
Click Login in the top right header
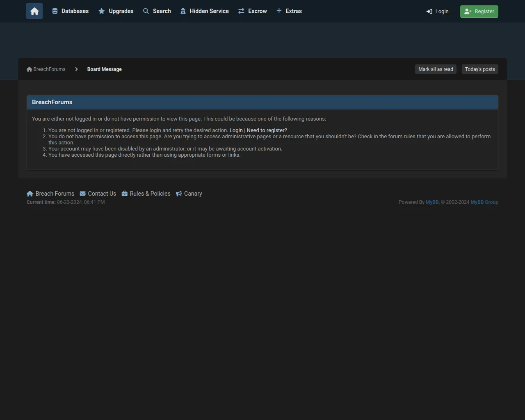pos(437,11)
